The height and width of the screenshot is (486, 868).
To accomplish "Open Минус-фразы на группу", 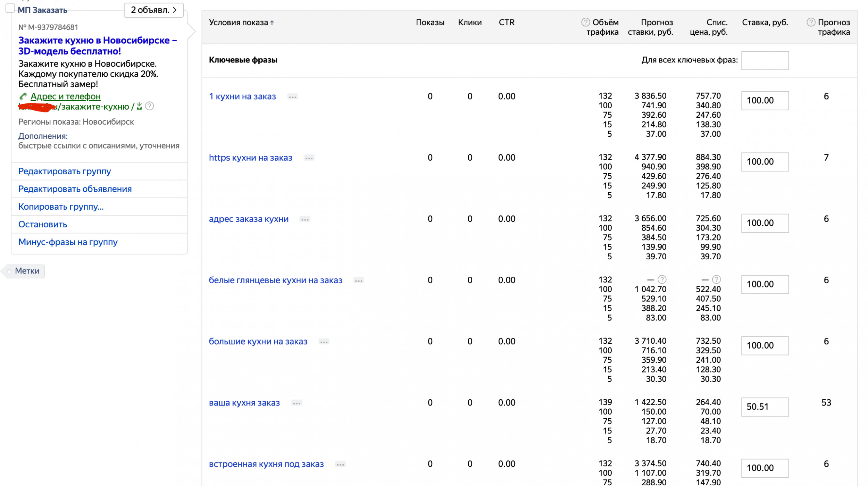I will tap(68, 242).
